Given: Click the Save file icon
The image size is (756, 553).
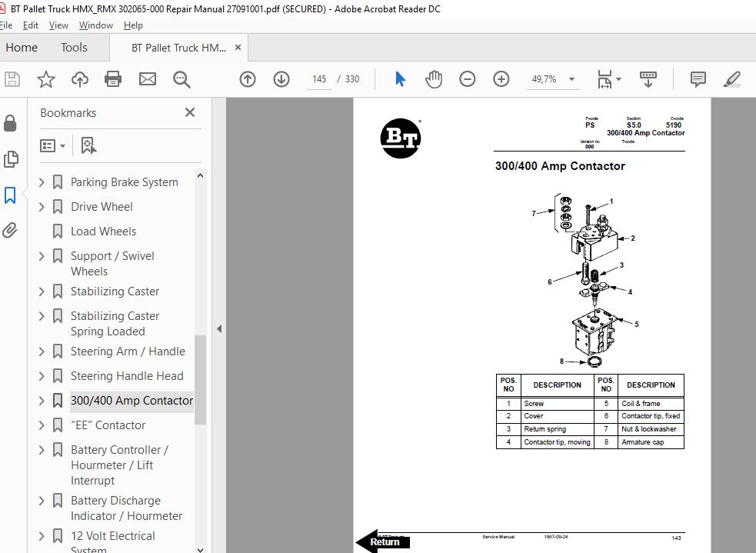Looking at the screenshot, I should click(x=12, y=79).
